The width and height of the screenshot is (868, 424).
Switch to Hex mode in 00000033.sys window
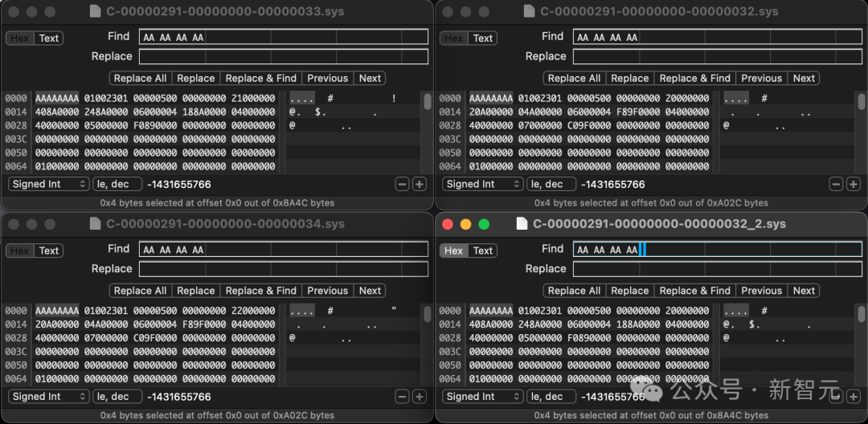click(x=20, y=38)
